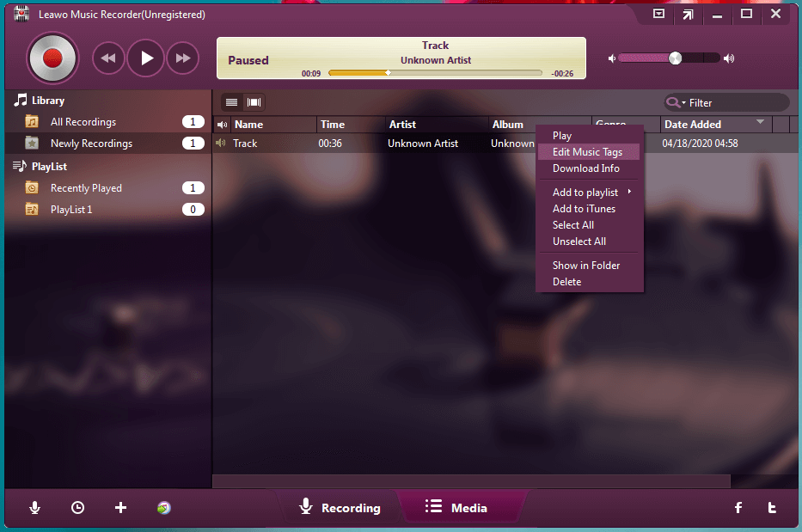Open the All Recordings library
The width and height of the screenshot is (802, 532).
(108, 122)
